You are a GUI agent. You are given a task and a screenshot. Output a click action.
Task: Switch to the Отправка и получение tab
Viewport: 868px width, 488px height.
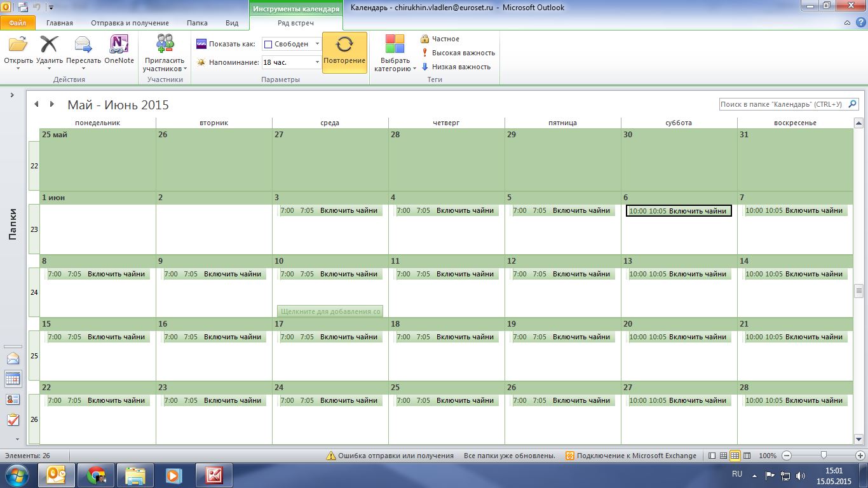point(130,23)
